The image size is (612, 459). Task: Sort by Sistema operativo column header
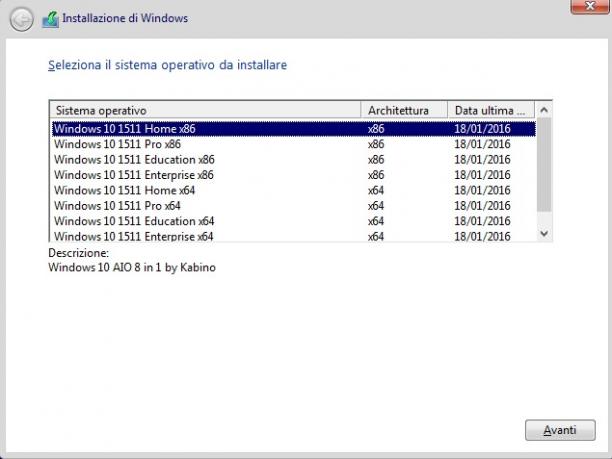tap(205, 110)
